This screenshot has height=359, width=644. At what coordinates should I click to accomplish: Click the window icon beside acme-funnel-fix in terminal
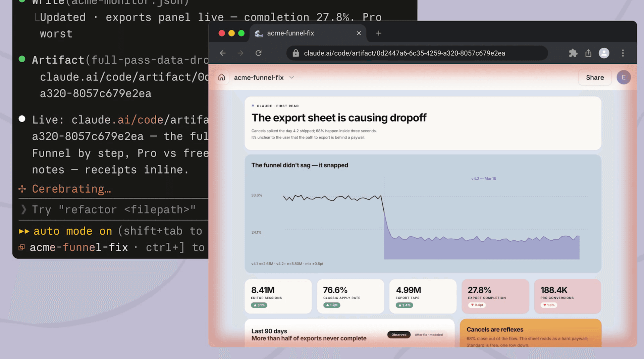coord(21,247)
